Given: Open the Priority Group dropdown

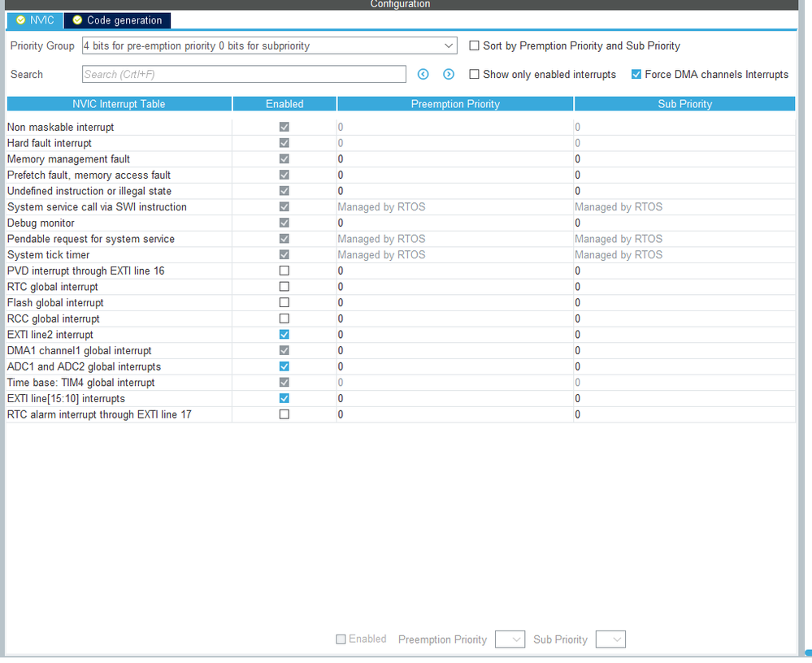Looking at the screenshot, I should point(269,45).
